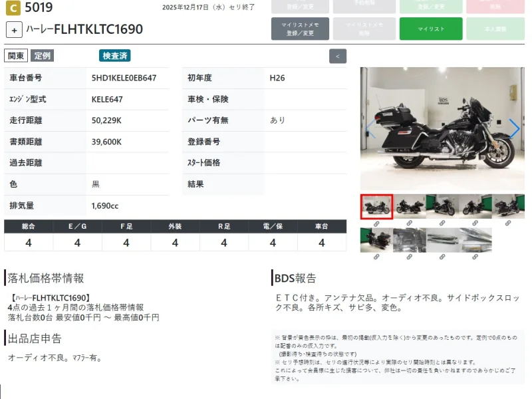Image resolution: width=532 pixels, height=399 pixels.
Task: Click chassis number 5HD1KELE0EB647
Action: tap(124, 78)
